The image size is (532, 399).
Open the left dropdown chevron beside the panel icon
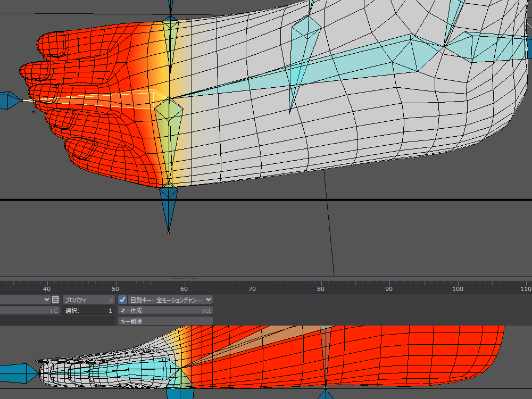coord(46,300)
